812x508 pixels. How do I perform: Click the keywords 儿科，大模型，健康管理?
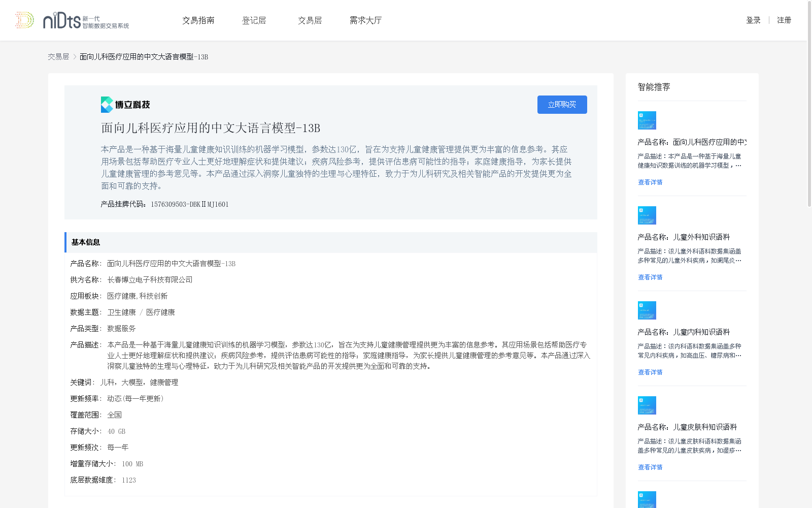pyautogui.click(x=139, y=383)
